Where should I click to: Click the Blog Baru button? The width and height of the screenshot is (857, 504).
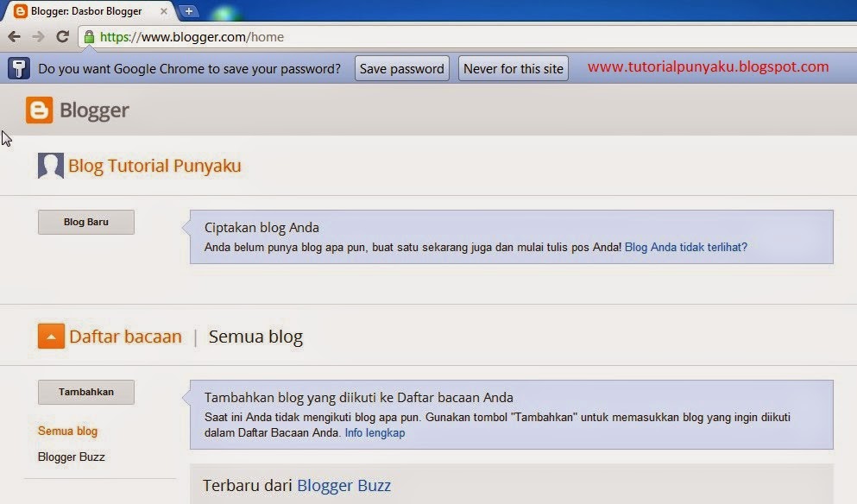point(85,221)
